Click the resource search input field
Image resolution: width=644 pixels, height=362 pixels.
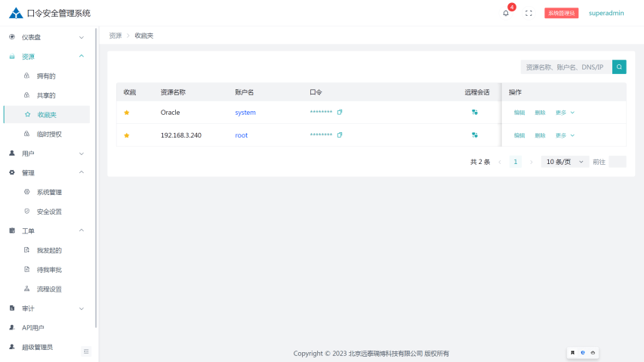[x=565, y=67]
